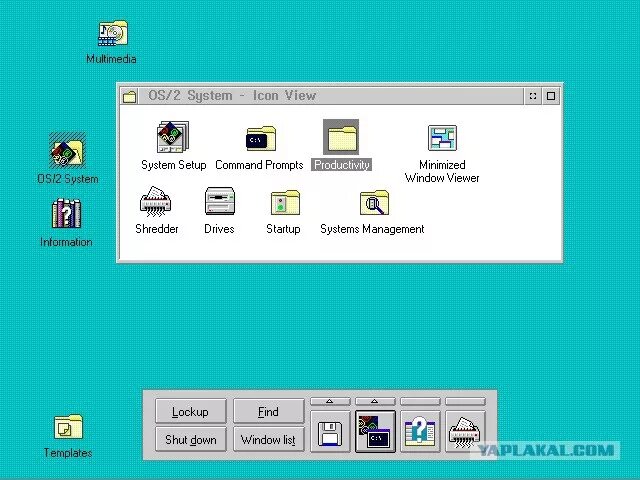Click the LaunchPad command prompt icon
Screen dimensions: 640x480
pyautogui.click(x=375, y=432)
